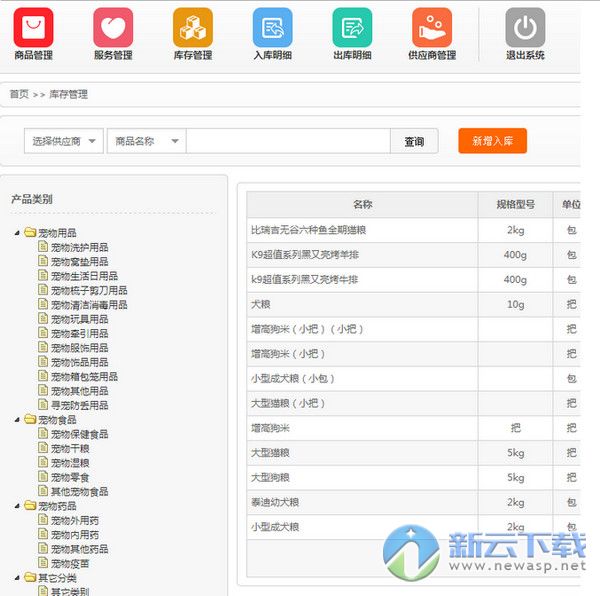The width and height of the screenshot is (600, 596).
Task: Select the 宠物药品 folder icon
Action: pos(30,505)
